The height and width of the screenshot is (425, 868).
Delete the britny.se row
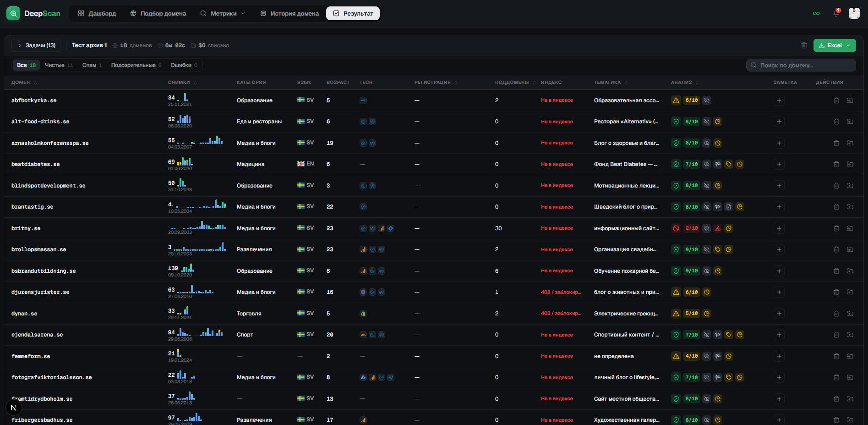pos(836,228)
